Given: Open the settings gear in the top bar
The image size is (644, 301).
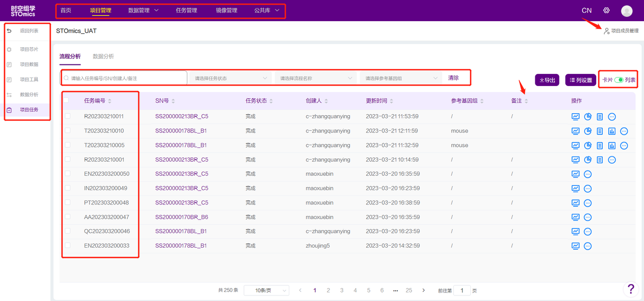Looking at the screenshot, I should (x=606, y=11).
